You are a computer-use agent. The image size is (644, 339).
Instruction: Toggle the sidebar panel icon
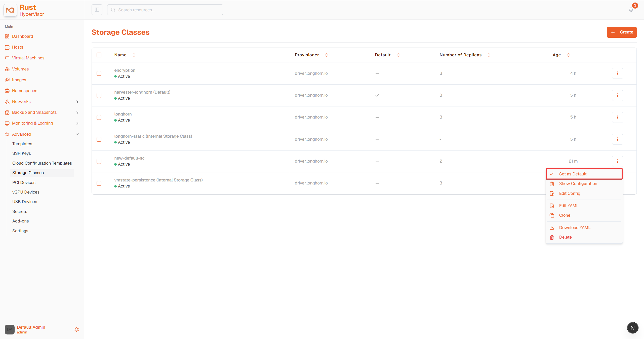coord(97,10)
